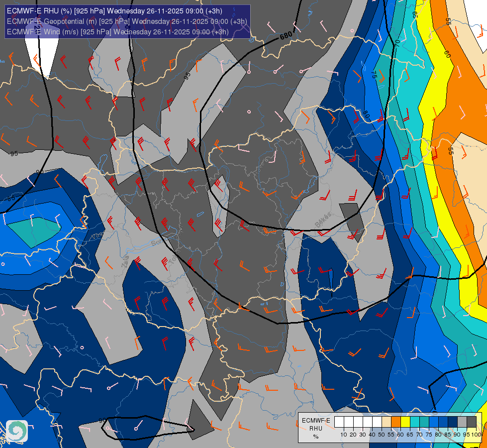Pick the orange 55–60 legend swatch
The width and height of the screenshot is (487, 448).
coord(396,422)
